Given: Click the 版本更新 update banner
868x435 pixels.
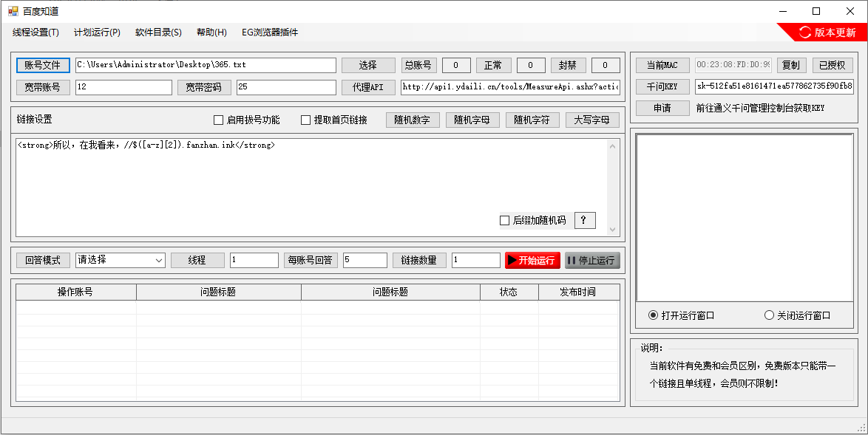Looking at the screenshot, I should point(823,32).
